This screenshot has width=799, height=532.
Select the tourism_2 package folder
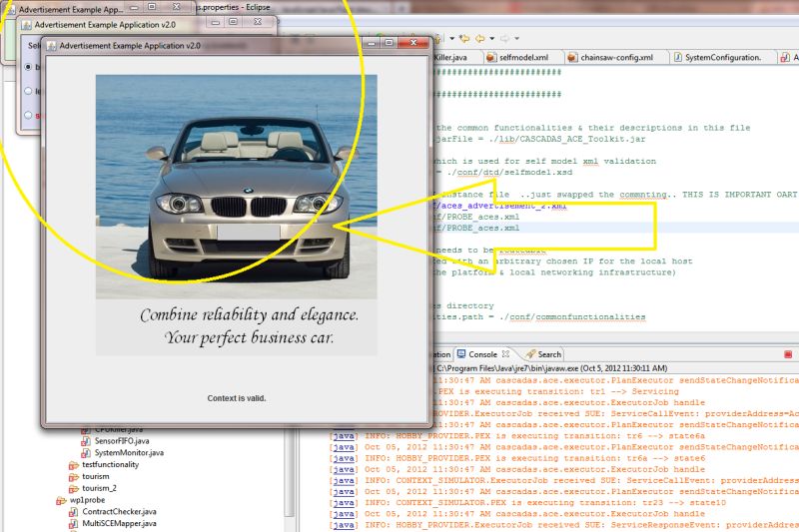(99, 488)
